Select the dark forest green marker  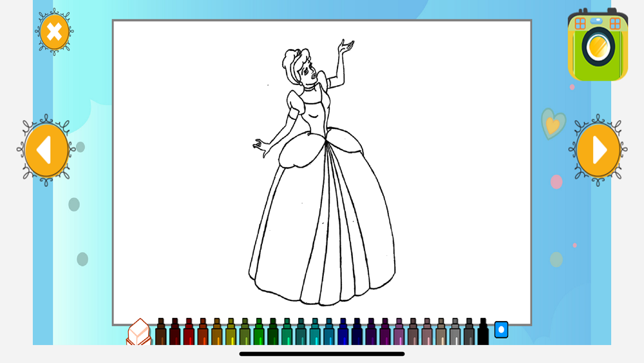pos(272,331)
